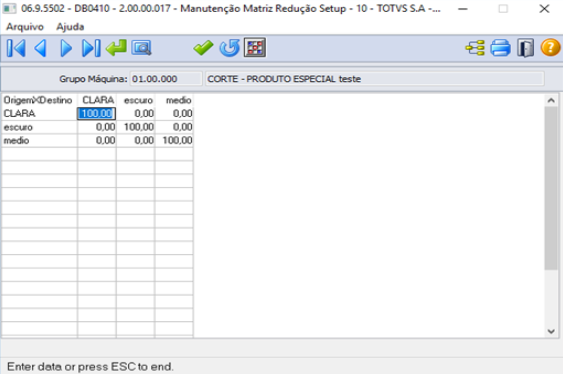Viewport: 563px width, 376px height.
Task: Select the escuro to escuro 100,00 cell
Action: point(135,127)
